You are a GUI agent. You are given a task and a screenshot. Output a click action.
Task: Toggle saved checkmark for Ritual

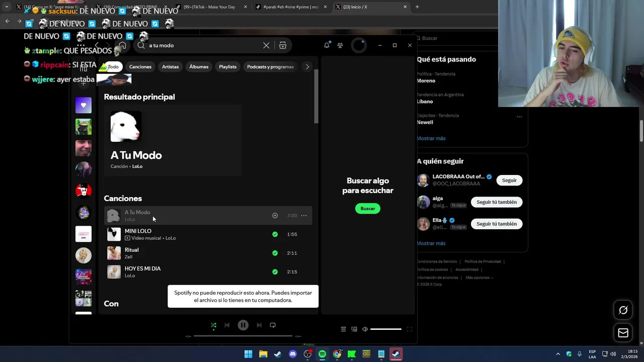click(275, 253)
